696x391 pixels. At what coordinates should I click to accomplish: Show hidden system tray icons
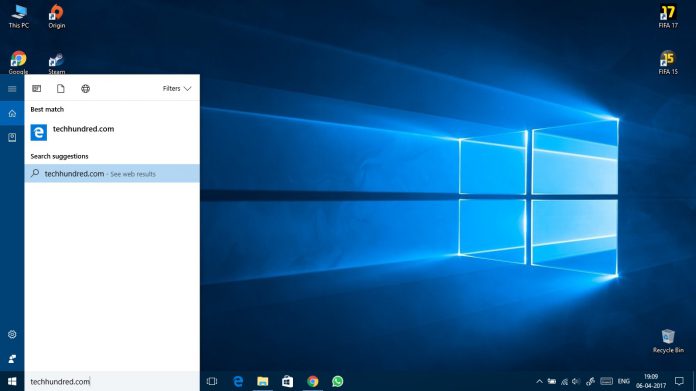pos(539,381)
